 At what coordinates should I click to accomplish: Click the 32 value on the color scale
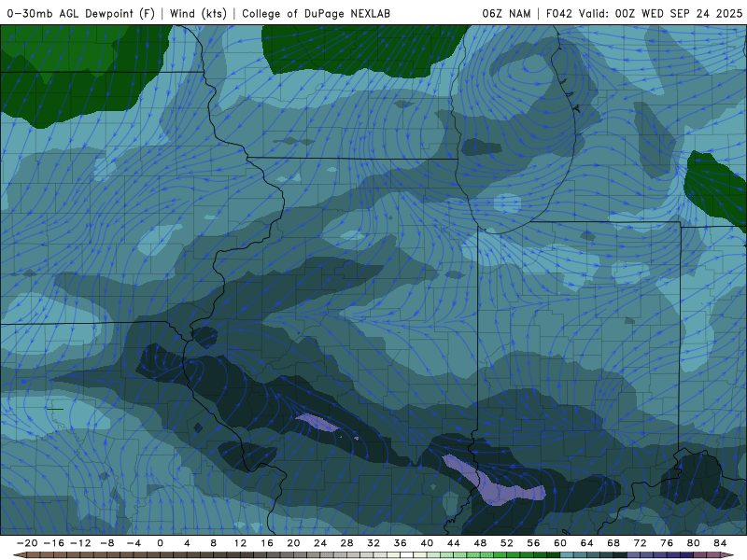(373, 543)
